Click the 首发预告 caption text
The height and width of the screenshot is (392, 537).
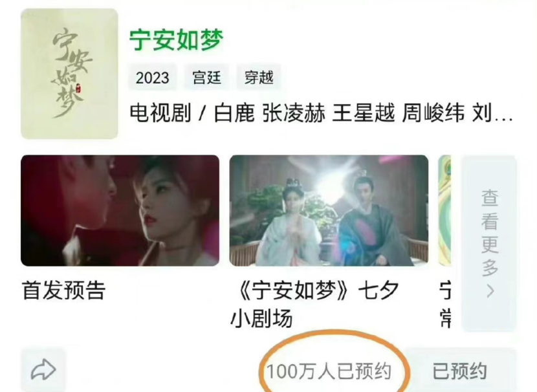(64, 290)
